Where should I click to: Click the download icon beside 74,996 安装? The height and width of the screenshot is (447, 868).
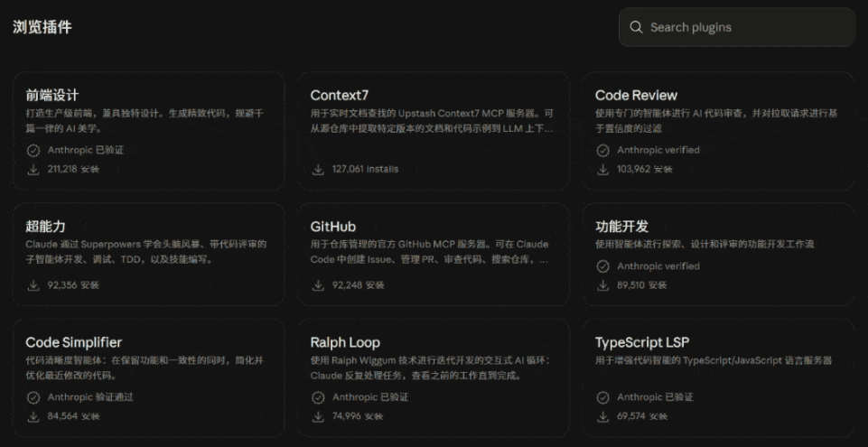[x=318, y=416]
